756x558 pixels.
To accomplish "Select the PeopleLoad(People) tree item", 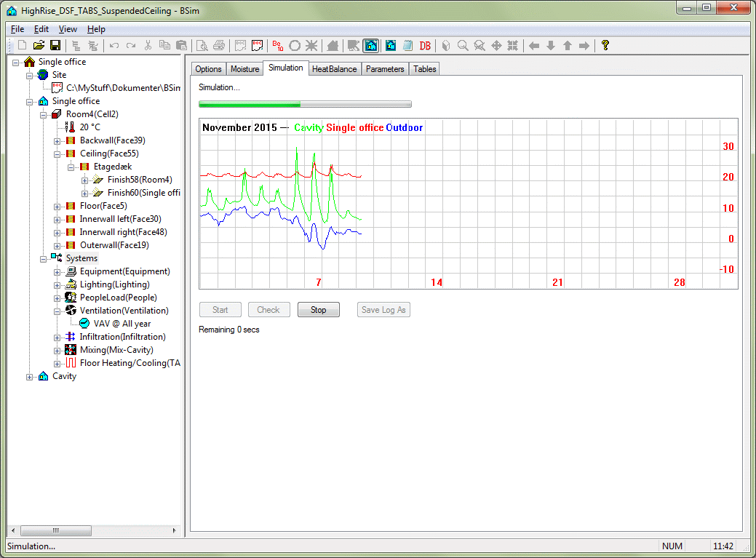I will point(119,298).
